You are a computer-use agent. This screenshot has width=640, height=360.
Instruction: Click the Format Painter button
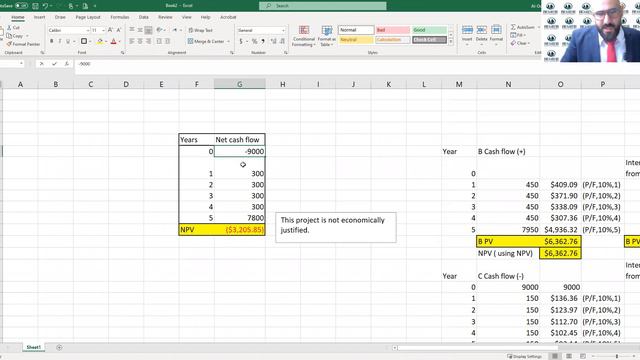coord(23,44)
